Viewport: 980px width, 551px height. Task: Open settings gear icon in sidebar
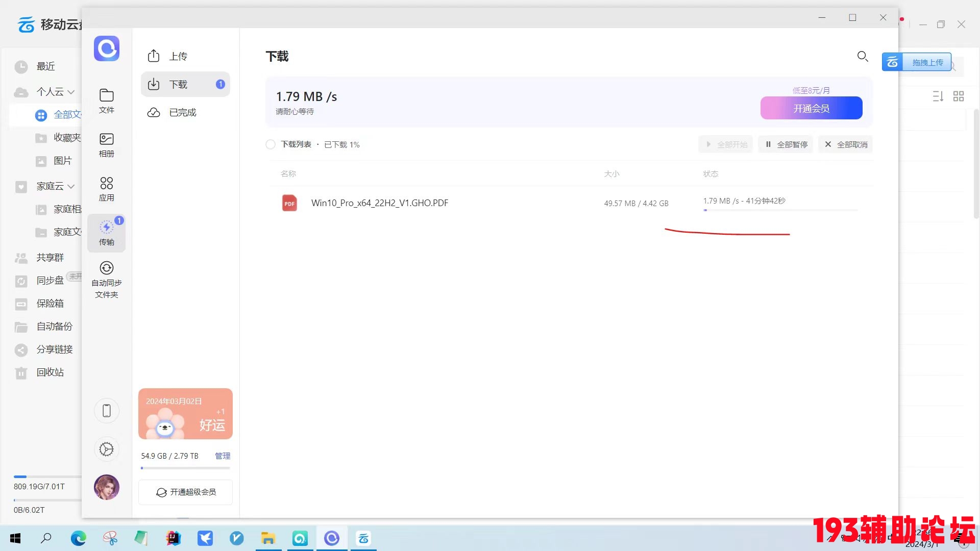click(x=106, y=449)
